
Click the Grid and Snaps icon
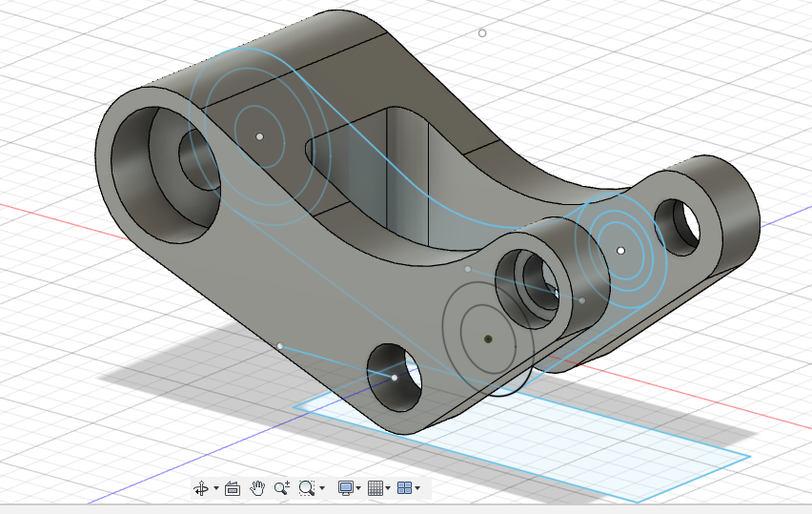376,488
